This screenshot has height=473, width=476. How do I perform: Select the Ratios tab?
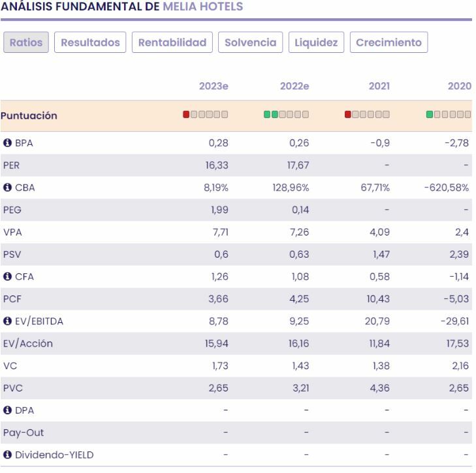pos(26,42)
